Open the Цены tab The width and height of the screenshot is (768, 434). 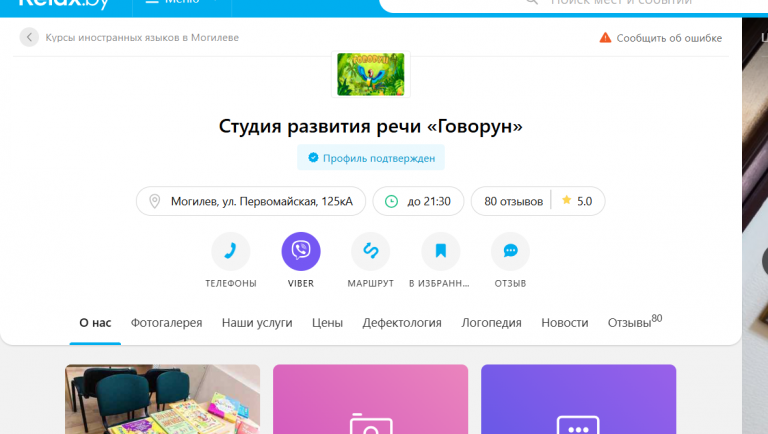tap(327, 323)
